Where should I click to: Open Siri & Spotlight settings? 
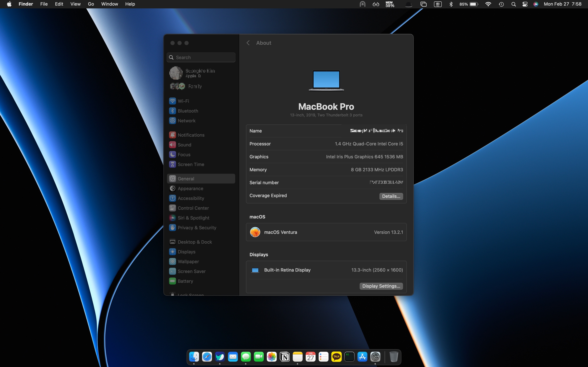[193, 218]
